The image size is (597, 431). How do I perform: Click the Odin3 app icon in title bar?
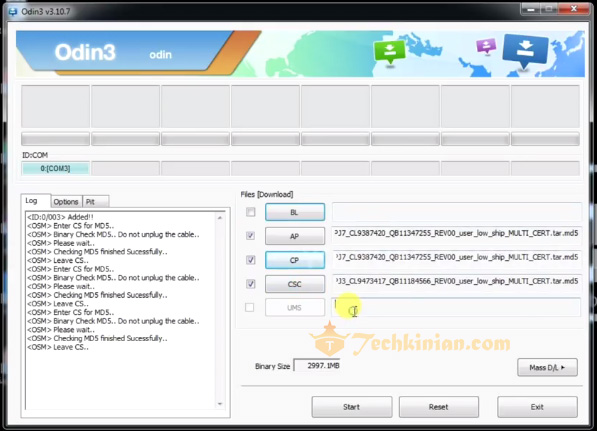(13, 11)
